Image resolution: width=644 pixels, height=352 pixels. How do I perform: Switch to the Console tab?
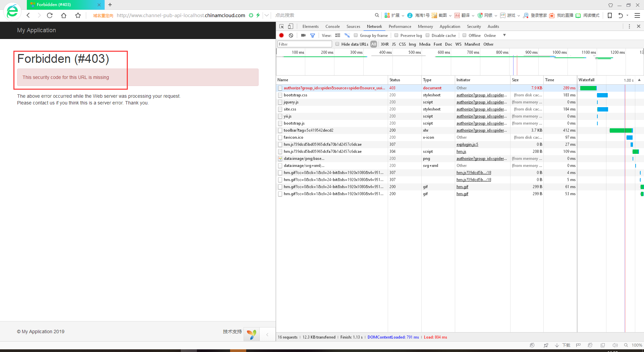click(x=332, y=26)
